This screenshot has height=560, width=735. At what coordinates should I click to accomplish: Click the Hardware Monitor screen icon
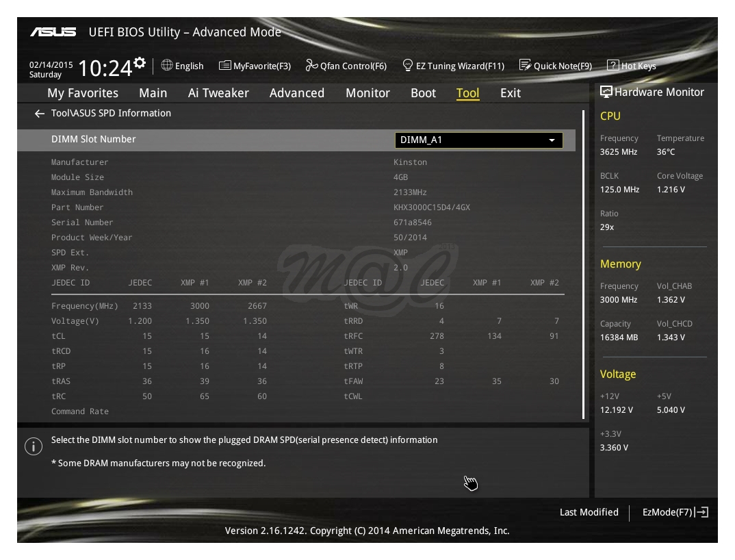click(x=606, y=92)
